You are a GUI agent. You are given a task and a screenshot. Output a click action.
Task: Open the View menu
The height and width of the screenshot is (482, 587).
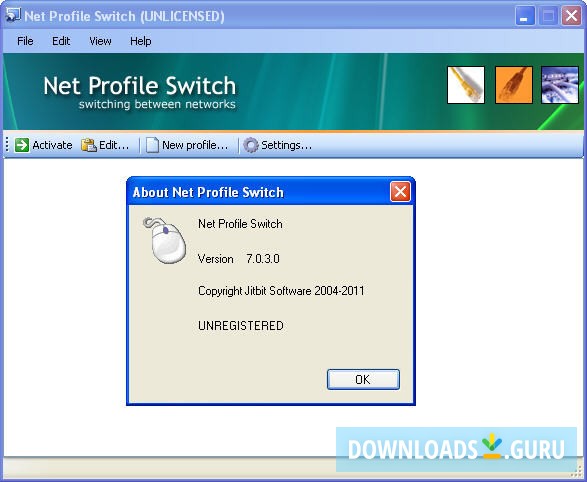click(100, 41)
